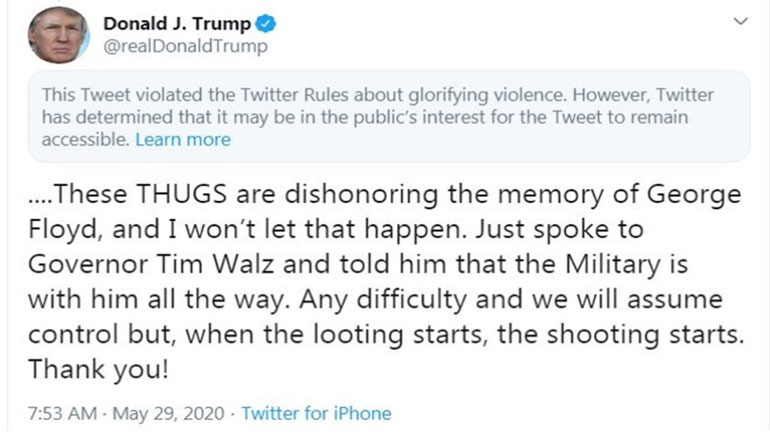Open the Twitter for iPhone source link
Image resolution: width=770 pixels, height=433 pixels.
click(x=316, y=413)
